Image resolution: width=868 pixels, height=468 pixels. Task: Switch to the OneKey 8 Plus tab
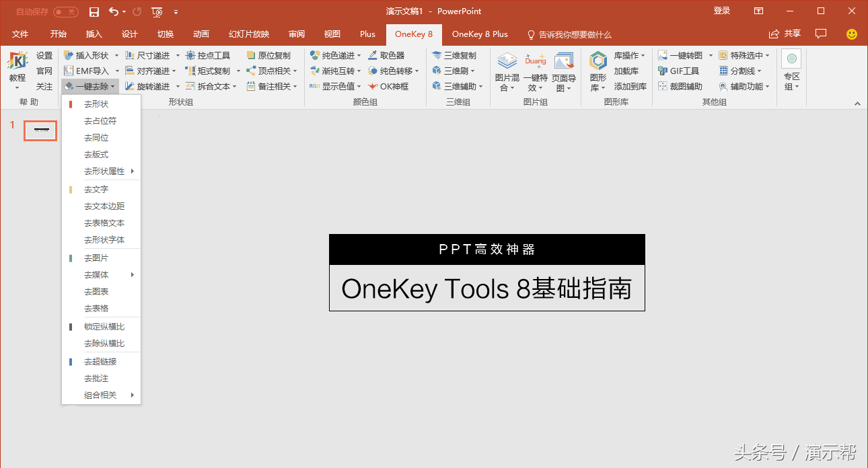click(480, 34)
